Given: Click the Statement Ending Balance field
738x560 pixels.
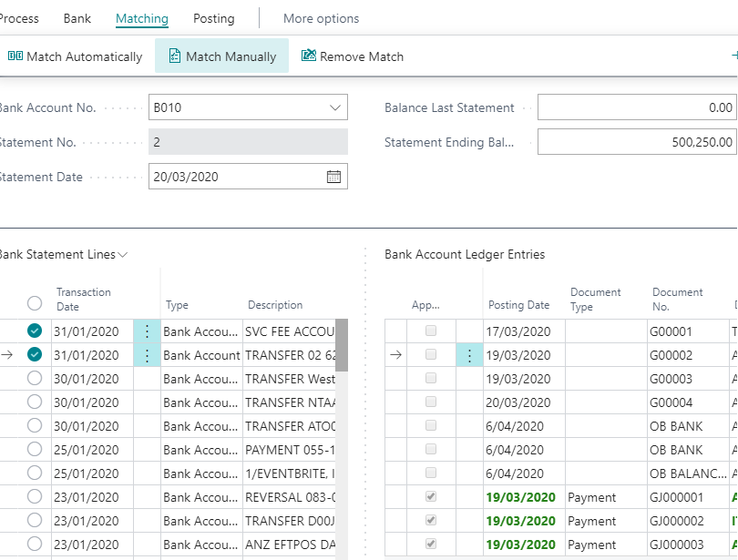Looking at the screenshot, I should coord(636,142).
